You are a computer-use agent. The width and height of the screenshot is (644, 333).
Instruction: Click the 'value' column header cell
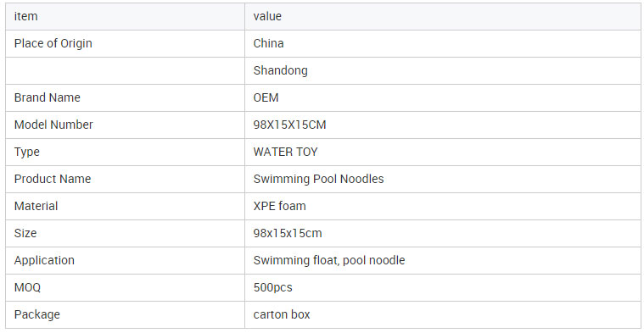(443, 16)
